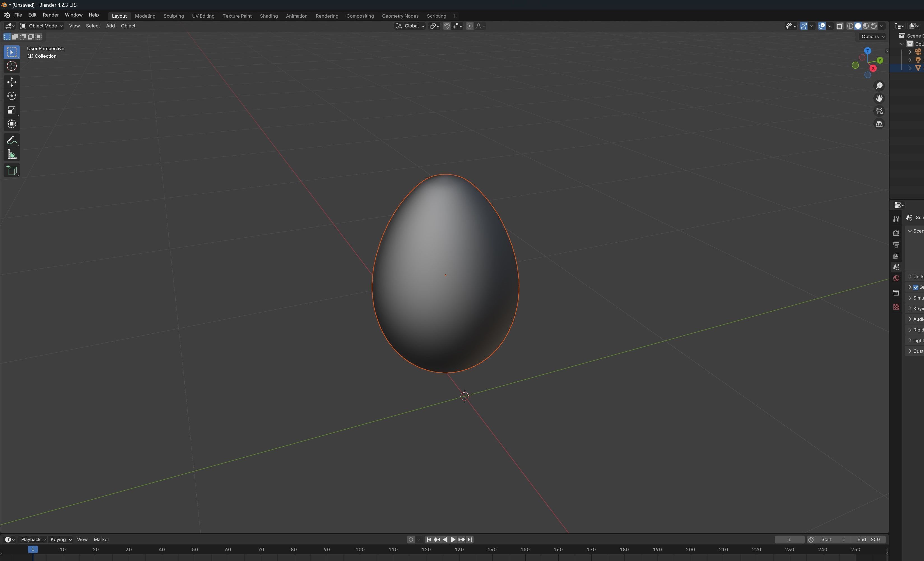
Task: Select the Add Cube tool
Action: pyautogui.click(x=11, y=170)
